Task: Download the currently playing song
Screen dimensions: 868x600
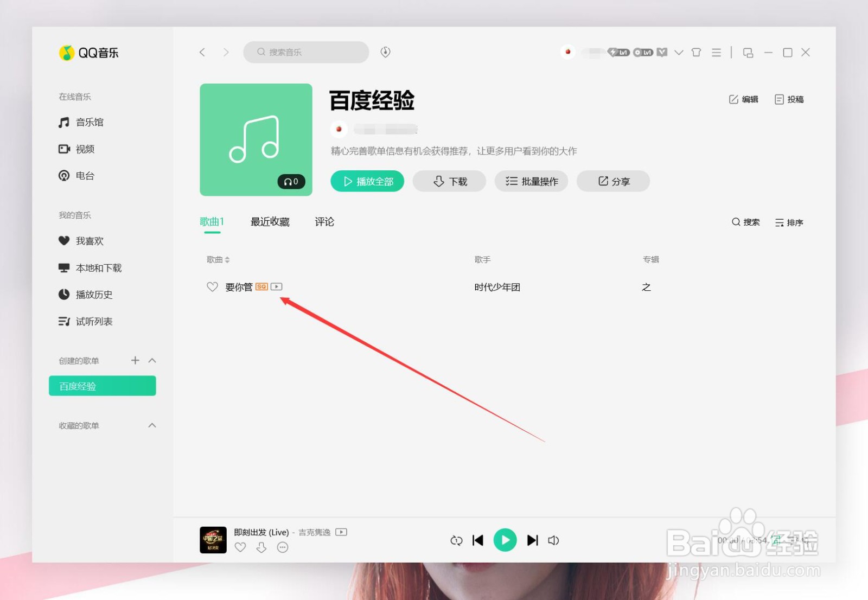Action: pos(261,547)
